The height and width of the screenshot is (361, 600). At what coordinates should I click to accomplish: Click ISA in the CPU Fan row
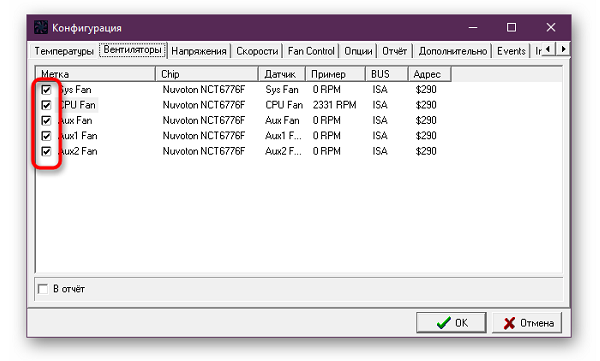380,105
